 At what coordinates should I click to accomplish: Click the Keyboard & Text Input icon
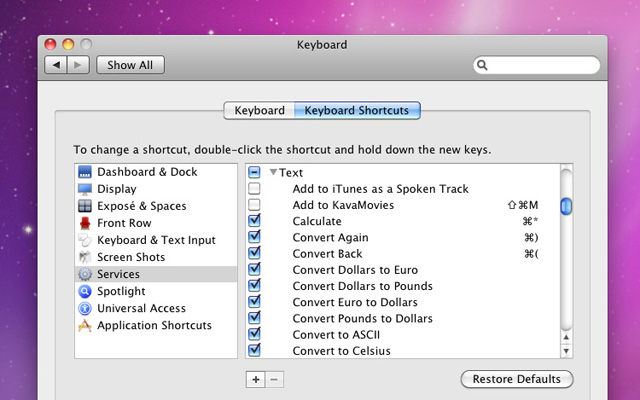pos(85,240)
